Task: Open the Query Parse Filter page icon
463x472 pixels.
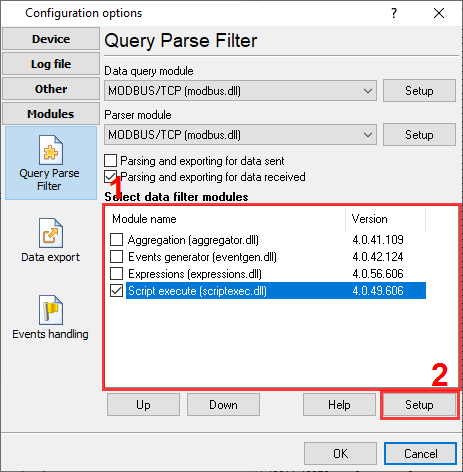Action: click(51, 150)
